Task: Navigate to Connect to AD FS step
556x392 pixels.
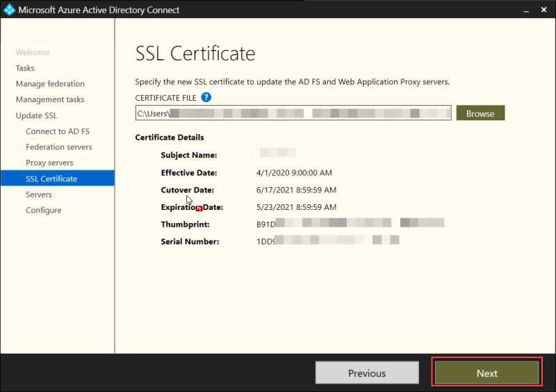Action: tap(58, 131)
